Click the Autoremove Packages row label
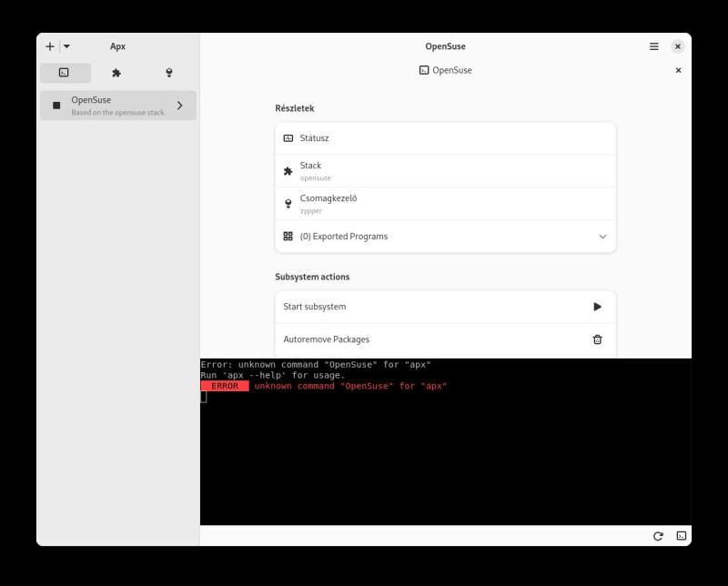The height and width of the screenshot is (586, 728). pyautogui.click(x=327, y=339)
